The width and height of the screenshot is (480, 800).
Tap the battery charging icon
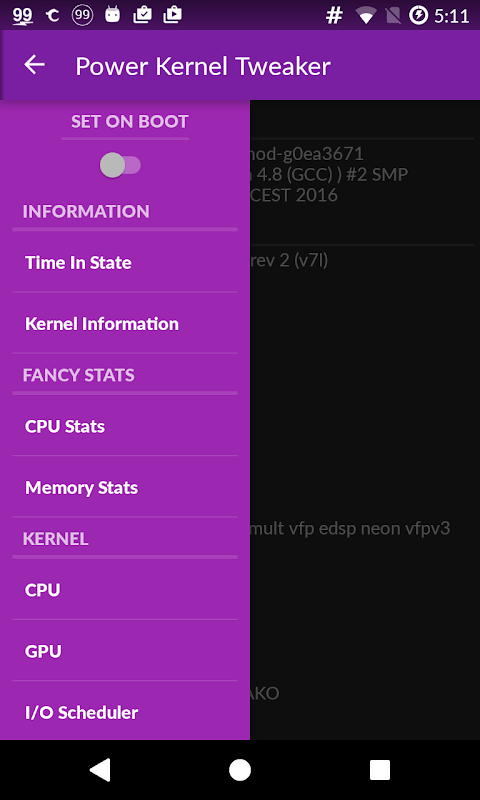(418, 16)
